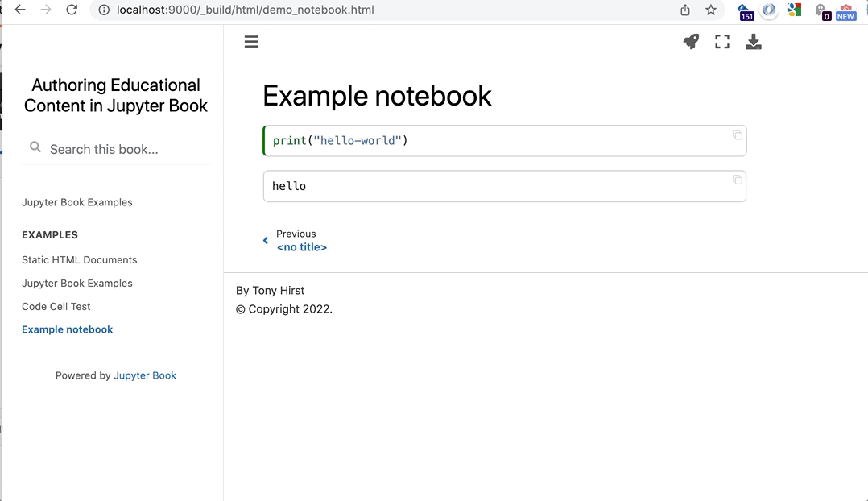Open the rocket launch buttons menu

[x=691, y=42]
